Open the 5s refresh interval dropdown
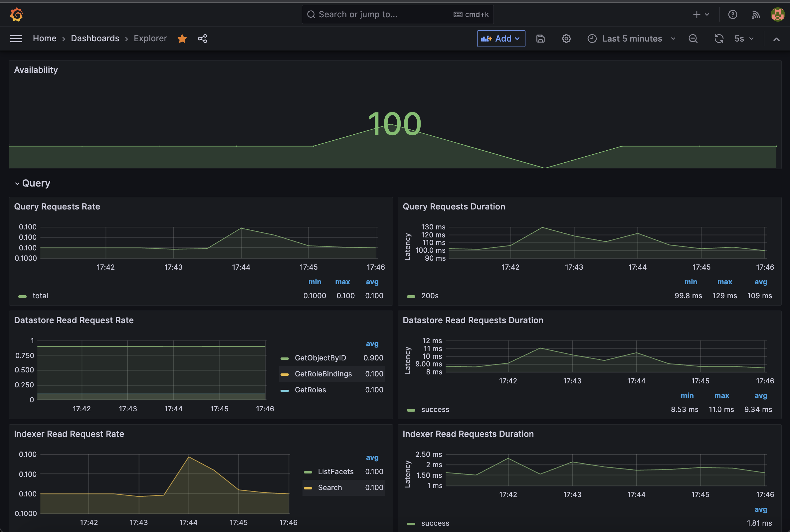 744,39
